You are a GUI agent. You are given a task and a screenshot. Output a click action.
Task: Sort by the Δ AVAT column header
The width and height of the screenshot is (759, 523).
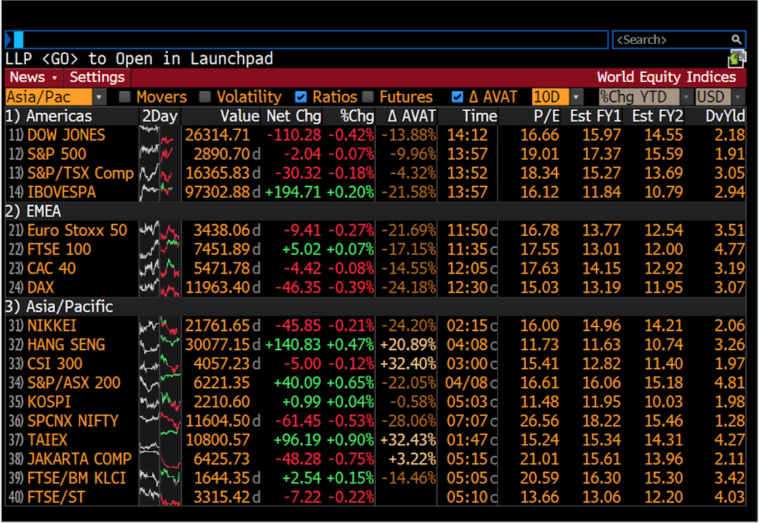(x=412, y=116)
